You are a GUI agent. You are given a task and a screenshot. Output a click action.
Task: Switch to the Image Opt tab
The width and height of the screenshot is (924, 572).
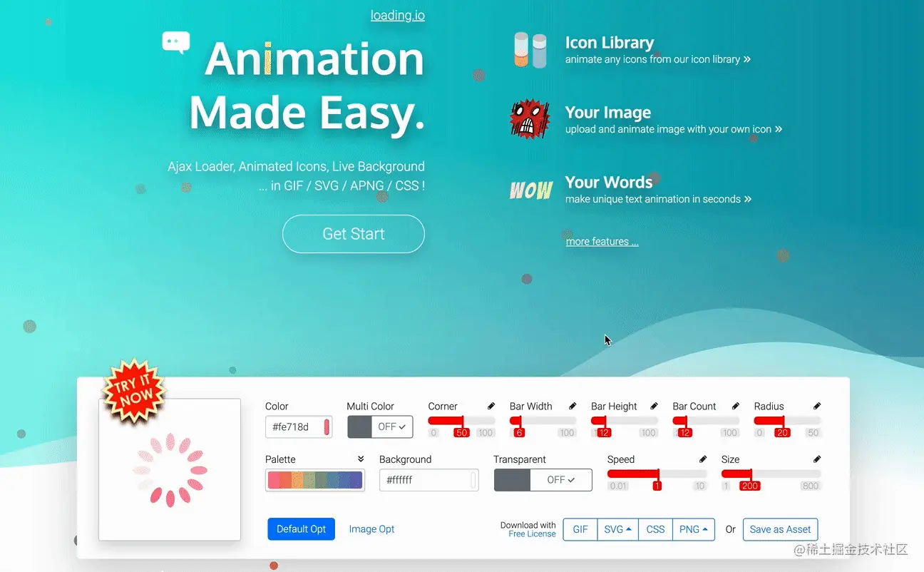[371, 528]
